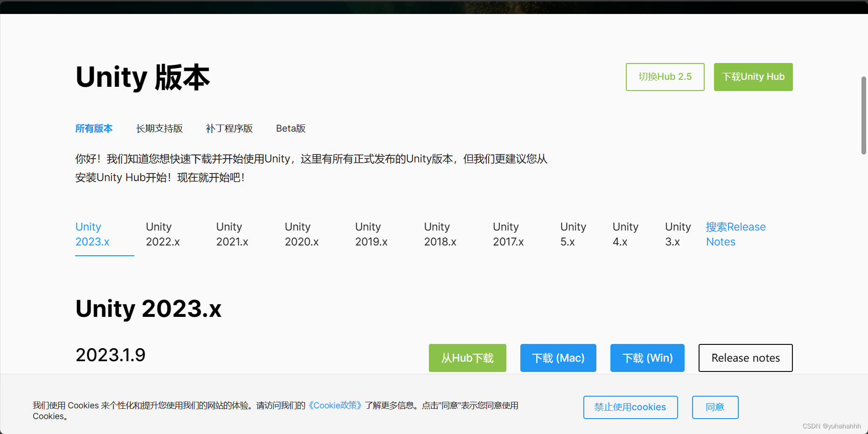The height and width of the screenshot is (434, 868).
Task: Choose the Unity 3.x version tab
Action: pyautogui.click(x=678, y=234)
